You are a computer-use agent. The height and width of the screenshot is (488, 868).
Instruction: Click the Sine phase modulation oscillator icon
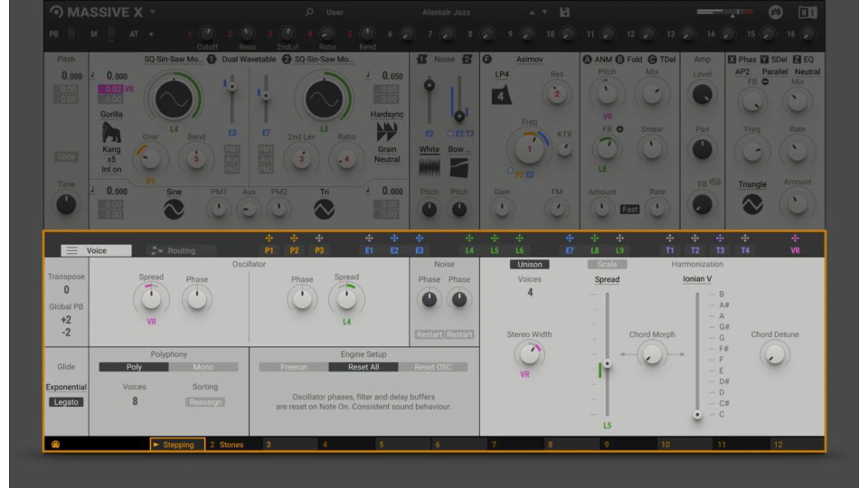click(174, 209)
